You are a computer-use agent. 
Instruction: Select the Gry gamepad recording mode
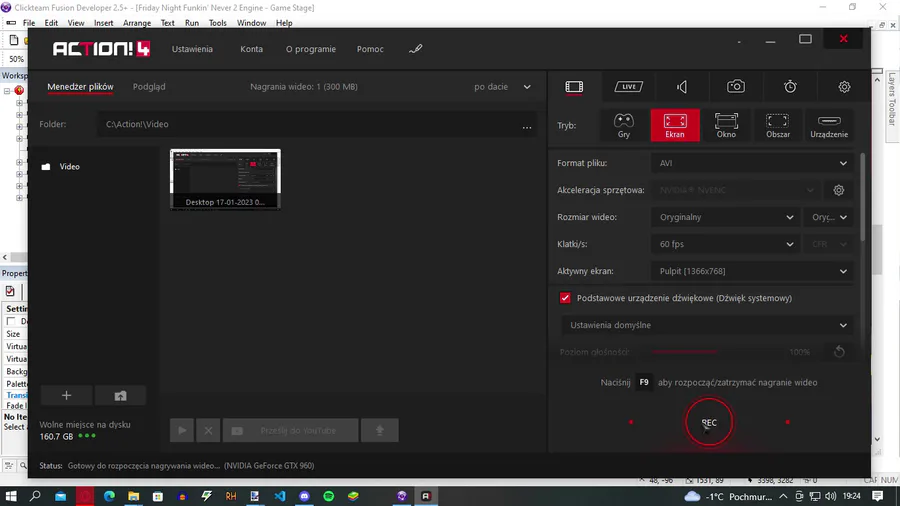point(624,125)
